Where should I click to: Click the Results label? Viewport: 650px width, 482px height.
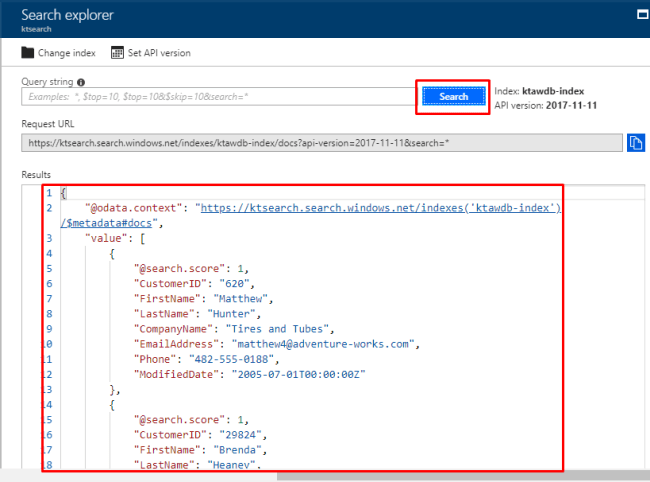click(x=36, y=174)
